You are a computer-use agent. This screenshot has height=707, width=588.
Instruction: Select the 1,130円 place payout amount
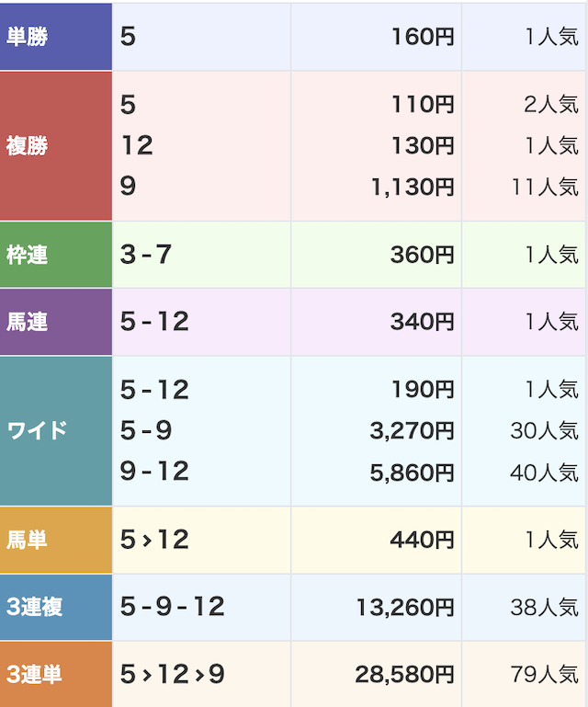tap(413, 187)
